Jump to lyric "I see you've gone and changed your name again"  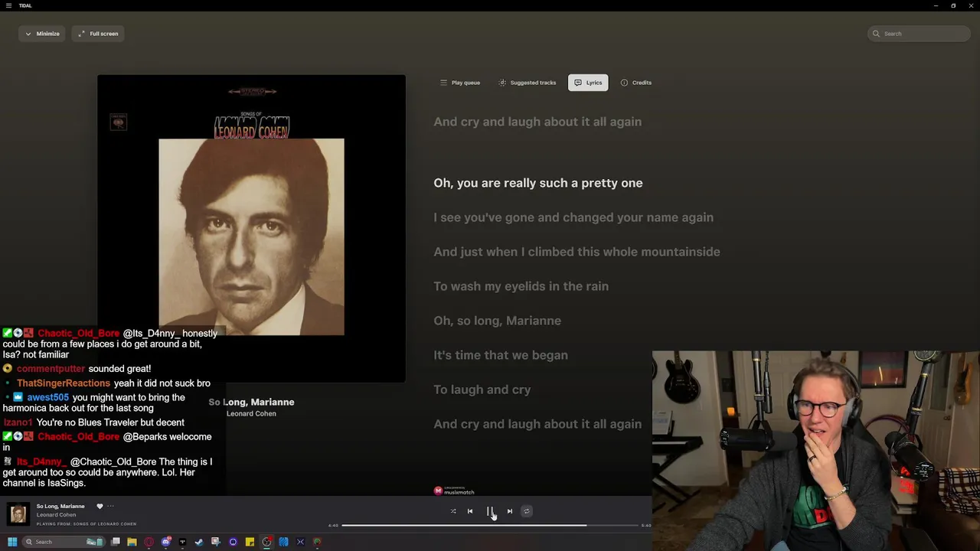[573, 217]
